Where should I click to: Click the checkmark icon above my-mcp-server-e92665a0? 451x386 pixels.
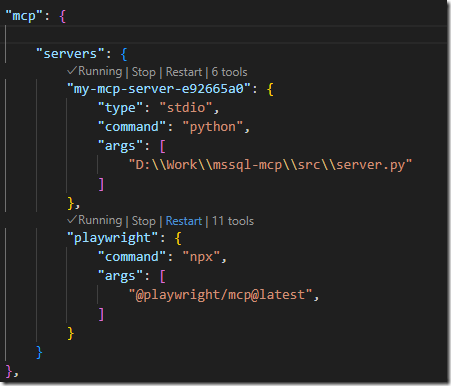[72, 71]
